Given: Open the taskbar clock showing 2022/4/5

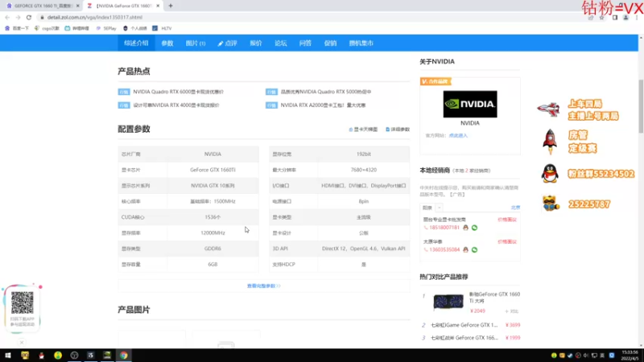Looking at the screenshot, I should pos(630,356).
